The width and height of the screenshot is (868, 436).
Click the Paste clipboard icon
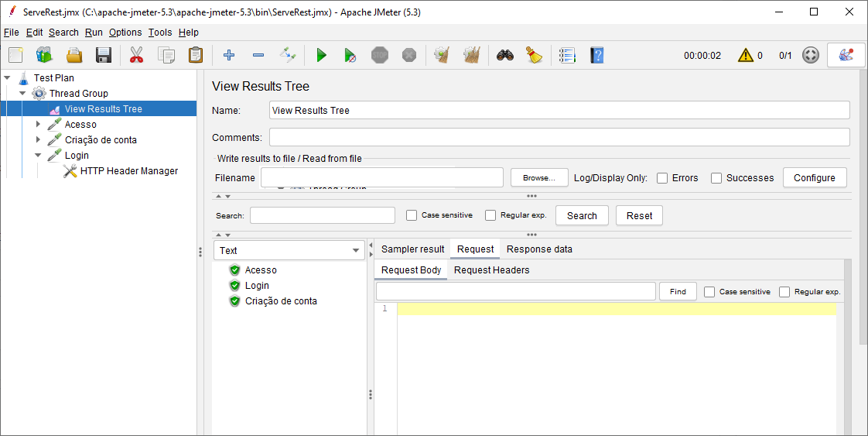(x=196, y=55)
